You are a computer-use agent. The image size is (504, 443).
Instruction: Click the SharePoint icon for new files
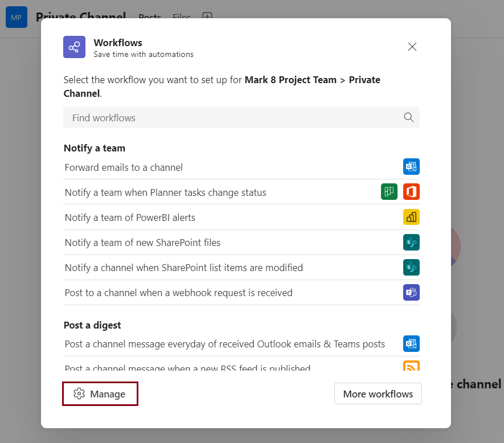pyautogui.click(x=411, y=242)
